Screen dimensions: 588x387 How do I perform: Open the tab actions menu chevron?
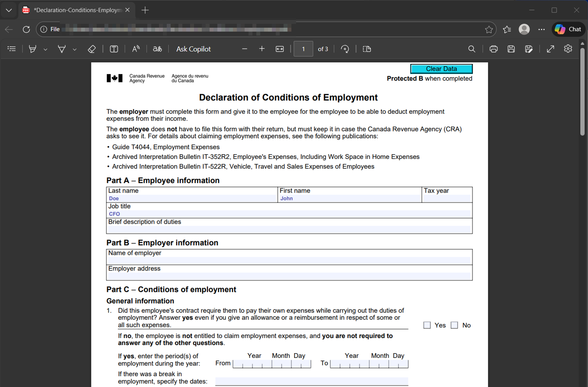tap(9, 10)
